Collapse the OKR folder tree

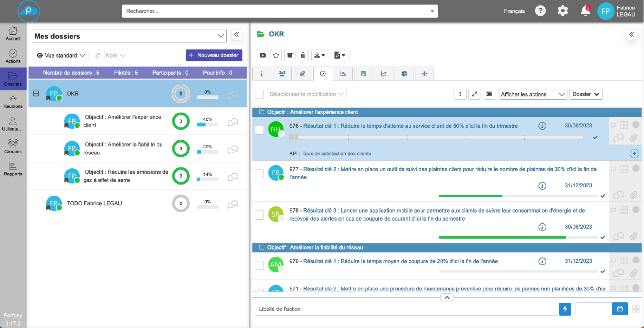pos(36,94)
